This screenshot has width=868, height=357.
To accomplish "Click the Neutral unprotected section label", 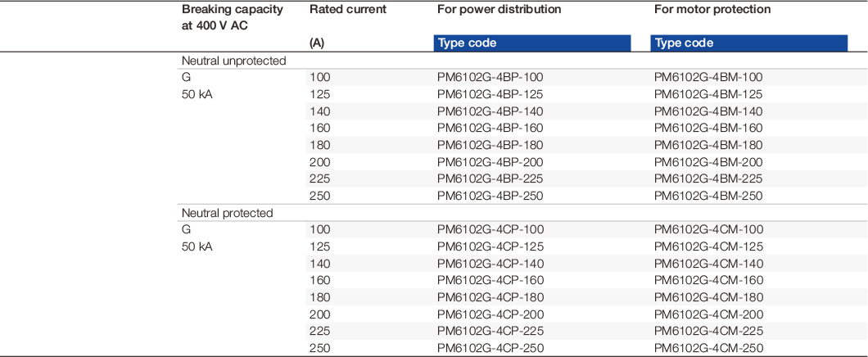I will 233,61.
